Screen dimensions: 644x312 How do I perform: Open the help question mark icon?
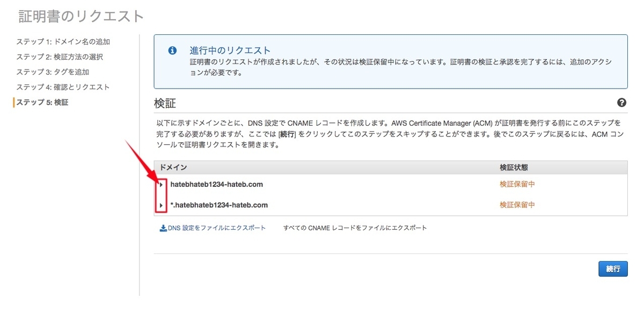coord(622,103)
